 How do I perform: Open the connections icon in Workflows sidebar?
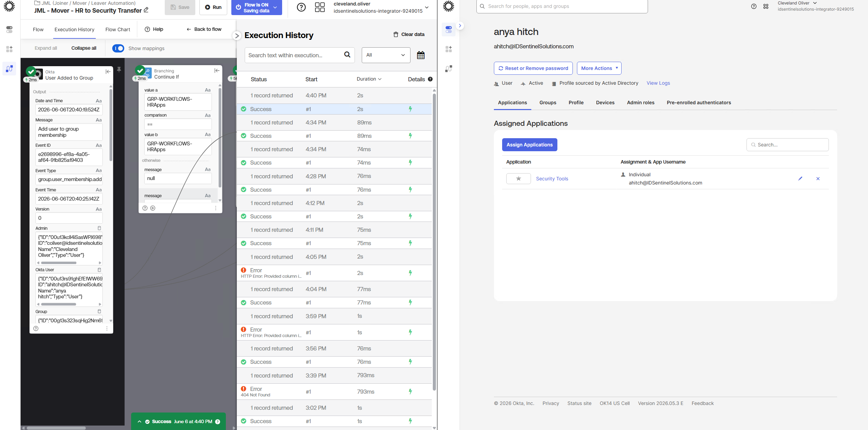click(9, 69)
